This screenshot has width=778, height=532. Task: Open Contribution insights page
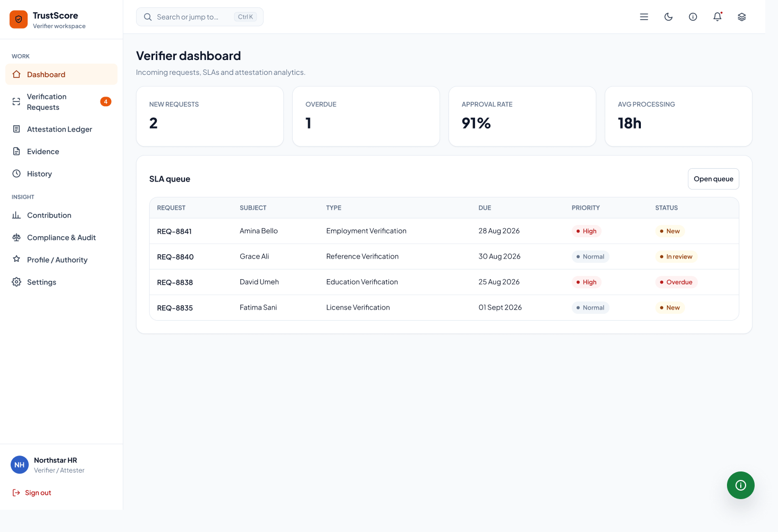61,215
